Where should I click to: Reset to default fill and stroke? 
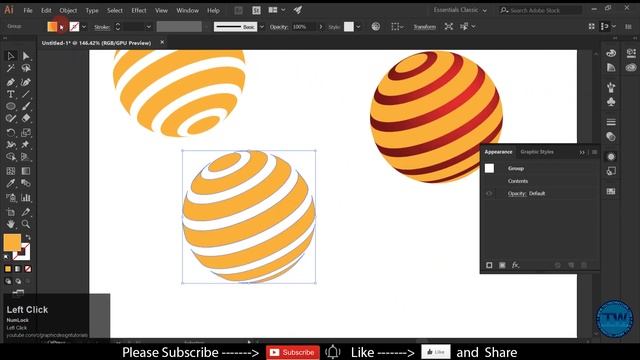pyautogui.click(x=6, y=257)
